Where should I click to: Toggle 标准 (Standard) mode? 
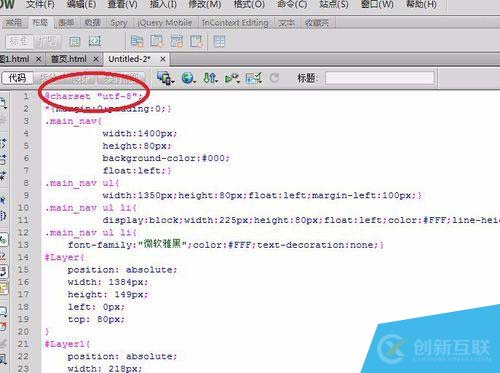[19, 41]
